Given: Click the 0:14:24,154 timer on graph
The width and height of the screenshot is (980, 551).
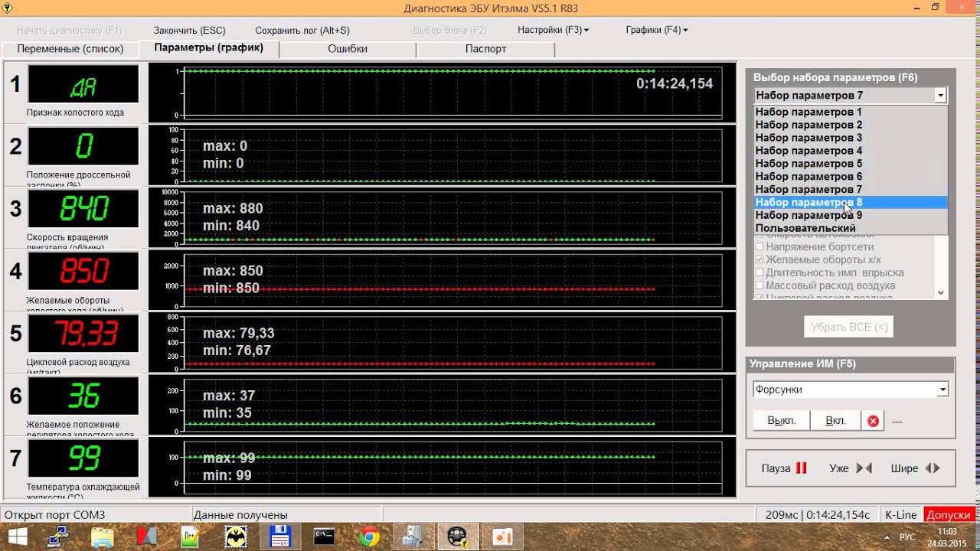Looking at the screenshot, I should (675, 83).
